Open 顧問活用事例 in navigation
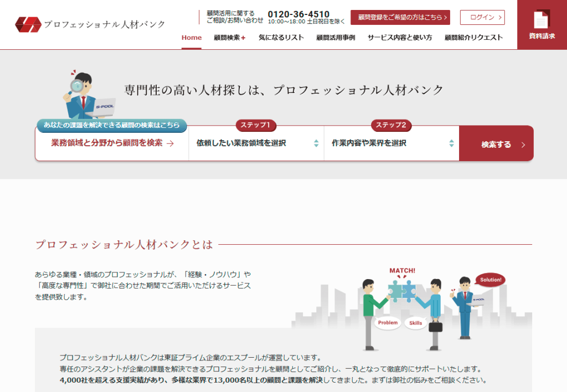 click(336, 38)
